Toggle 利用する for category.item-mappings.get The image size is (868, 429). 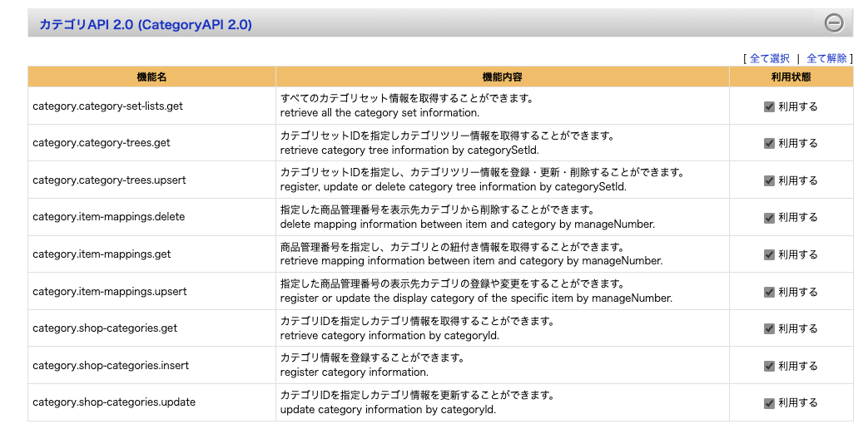pyautogui.click(x=769, y=254)
